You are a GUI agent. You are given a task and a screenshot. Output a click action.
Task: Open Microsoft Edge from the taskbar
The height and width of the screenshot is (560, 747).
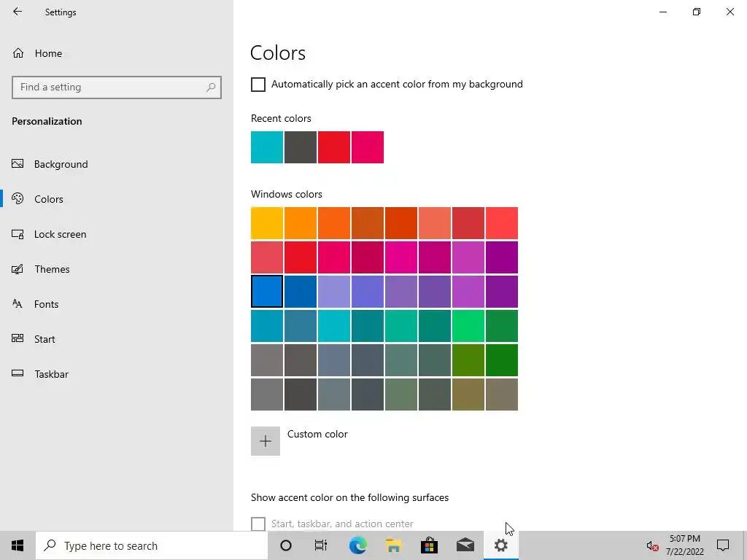(x=357, y=545)
